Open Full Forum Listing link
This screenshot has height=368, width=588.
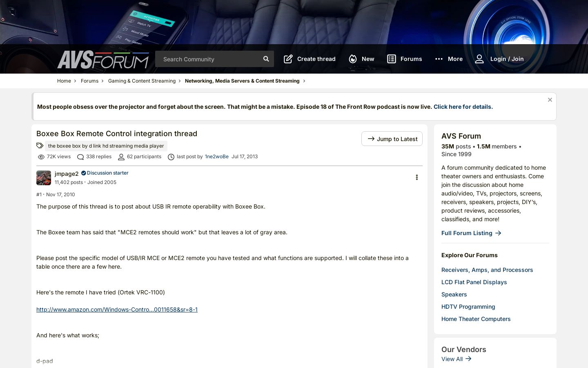tap(471, 233)
